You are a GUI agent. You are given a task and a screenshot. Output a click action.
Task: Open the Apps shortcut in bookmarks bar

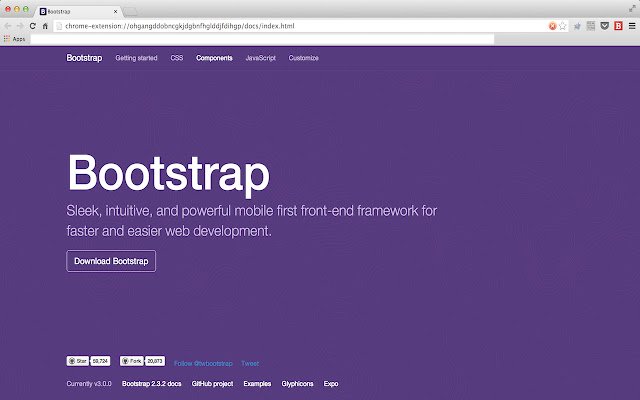[x=14, y=39]
